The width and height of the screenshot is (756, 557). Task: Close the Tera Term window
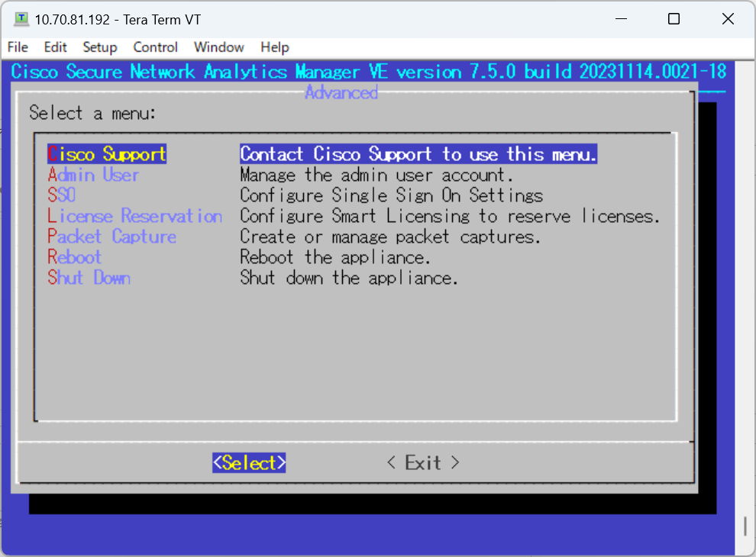pos(728,19)
